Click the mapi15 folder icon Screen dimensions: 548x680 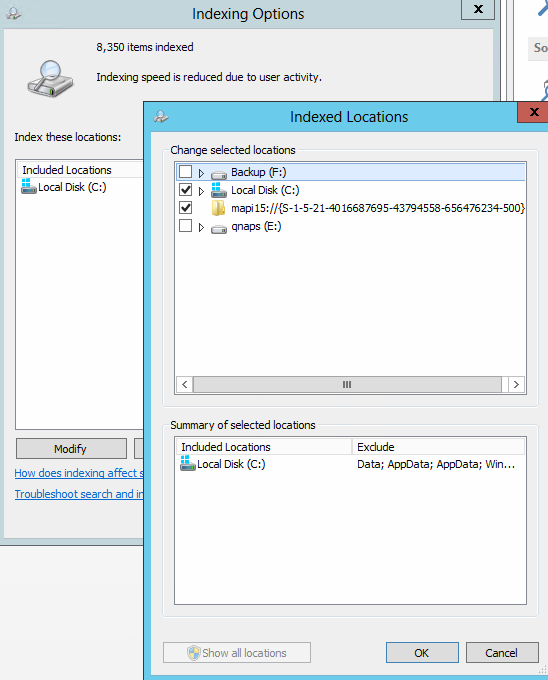(218, 208)
